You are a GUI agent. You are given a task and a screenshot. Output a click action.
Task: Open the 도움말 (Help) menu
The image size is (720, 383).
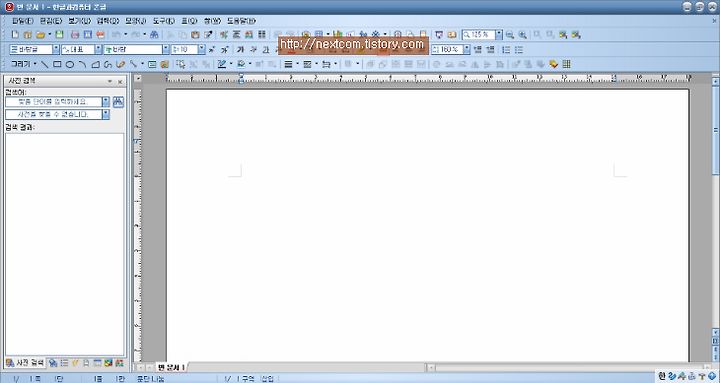242,21
